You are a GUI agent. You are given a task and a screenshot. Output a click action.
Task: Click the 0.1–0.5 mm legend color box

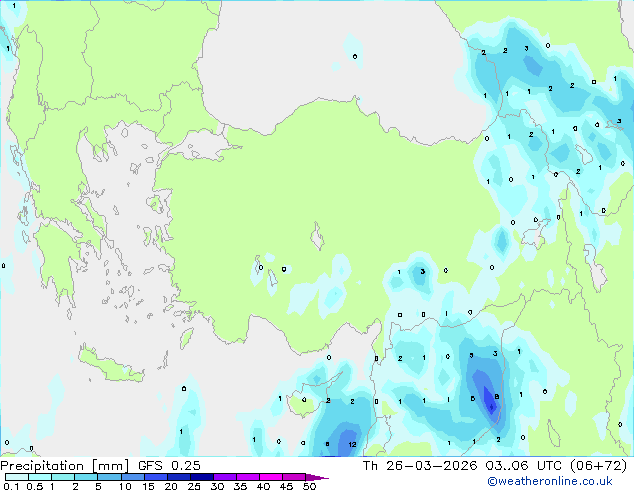[17, 477]
